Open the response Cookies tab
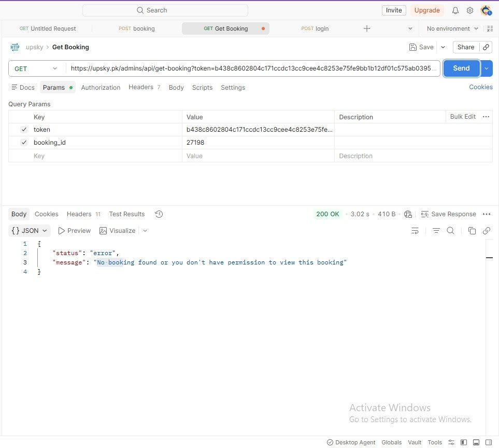This screenshot has height=448, width=499. [47, 214]
